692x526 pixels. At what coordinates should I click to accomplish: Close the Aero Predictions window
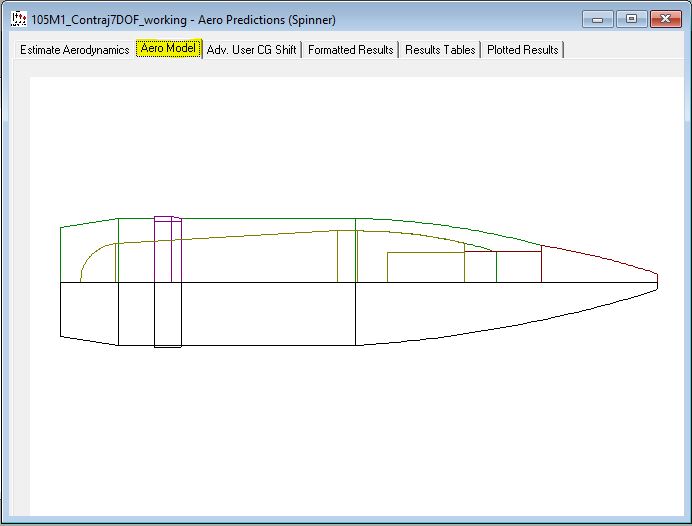664,18
